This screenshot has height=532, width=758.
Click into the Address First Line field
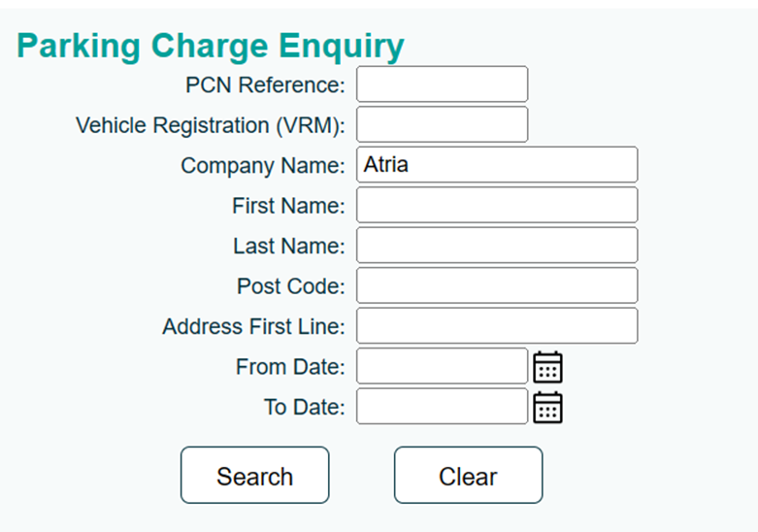pyautogui.click(x=497, y=325)
